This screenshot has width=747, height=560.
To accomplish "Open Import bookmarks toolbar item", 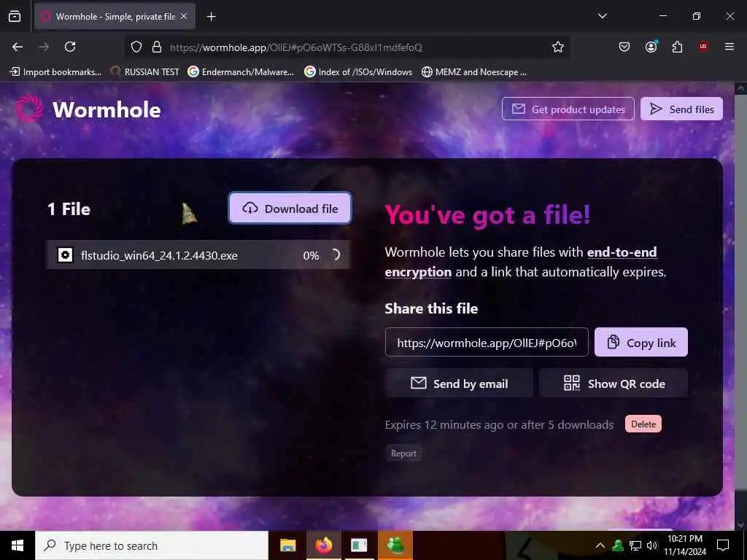I will (55, 72).
